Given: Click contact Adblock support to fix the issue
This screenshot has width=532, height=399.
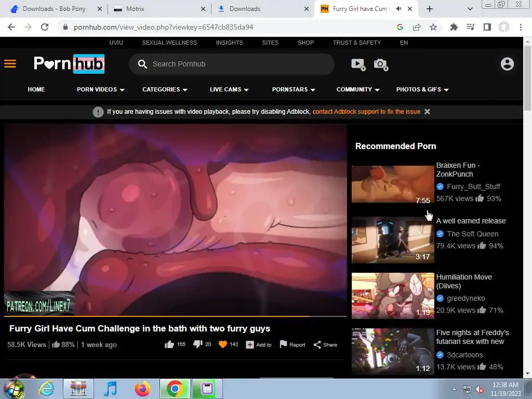Looking at the screenshot, I should (366, 112).
